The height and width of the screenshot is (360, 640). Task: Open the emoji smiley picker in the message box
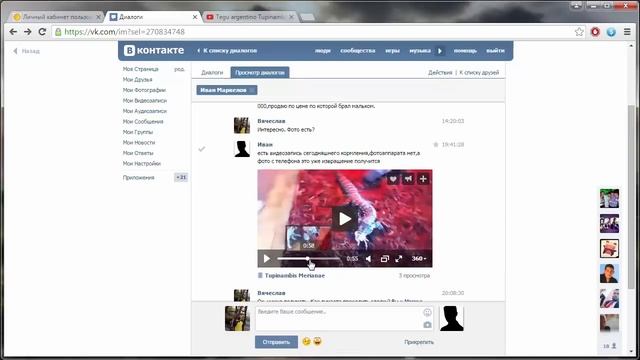427,313
